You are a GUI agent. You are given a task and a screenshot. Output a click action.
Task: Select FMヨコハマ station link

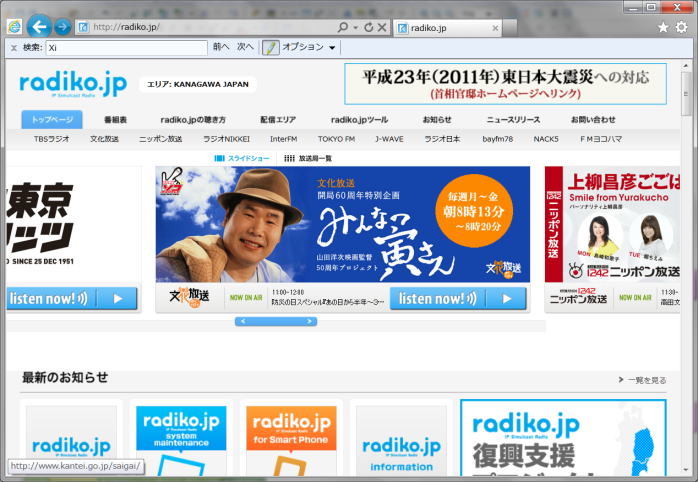(x=601, y=139)
